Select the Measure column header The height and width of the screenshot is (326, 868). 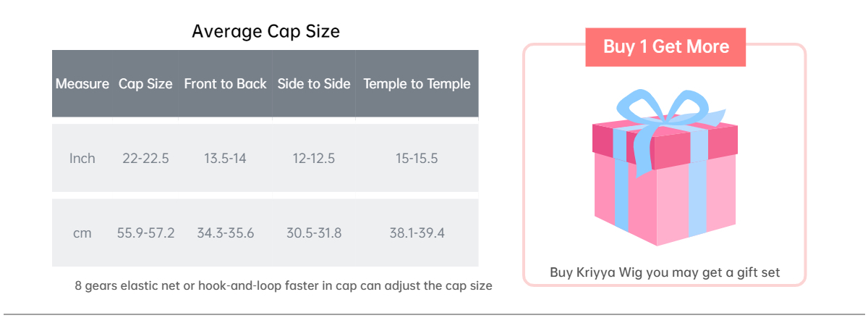click(x=82, y=83)
